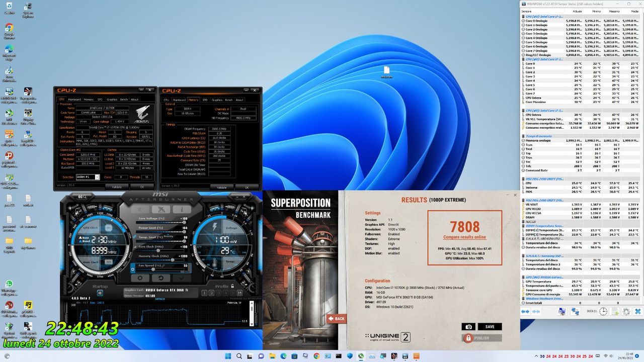
Task: Click Afterburner reset circular arrow button
Action: tap(161, 278)
